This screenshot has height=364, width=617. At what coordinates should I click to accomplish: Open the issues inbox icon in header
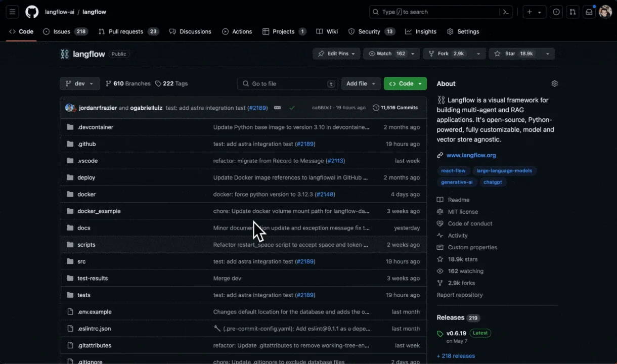click(556, 12)
